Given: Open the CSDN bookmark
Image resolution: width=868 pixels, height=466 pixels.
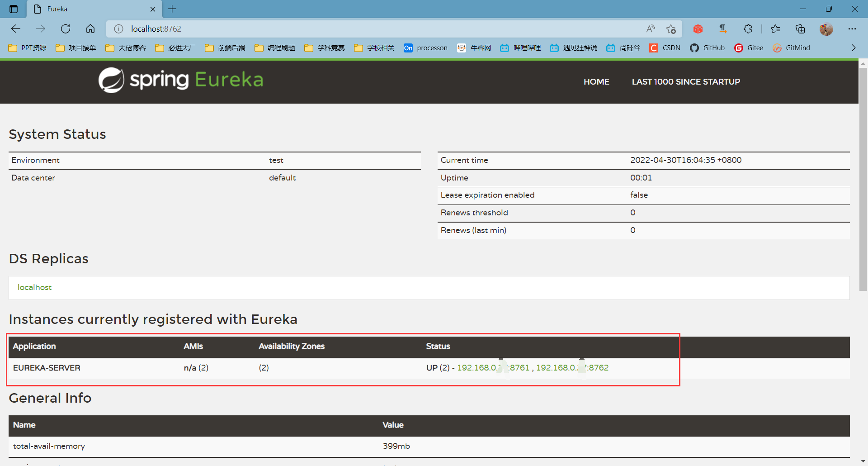Looking at the screenshot, I should tap(665, 48).
